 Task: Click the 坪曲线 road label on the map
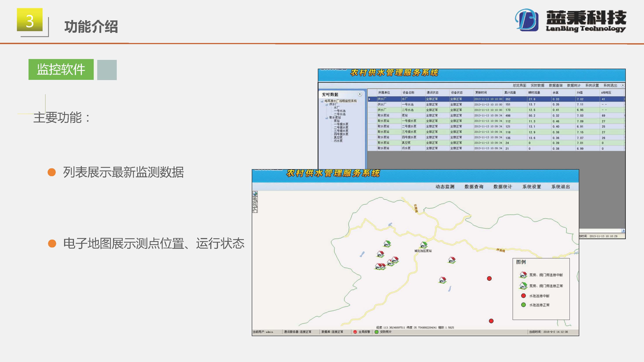[500, 250]
